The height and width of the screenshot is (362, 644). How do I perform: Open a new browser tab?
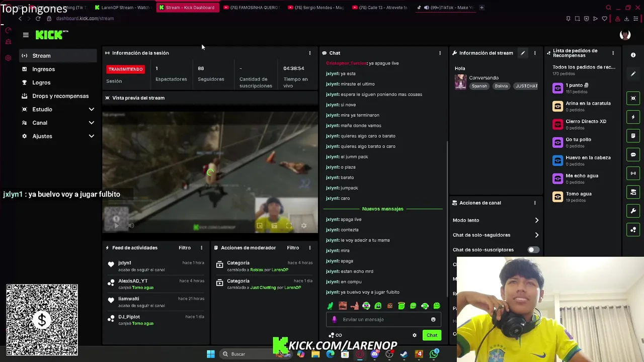coord(481,8)
